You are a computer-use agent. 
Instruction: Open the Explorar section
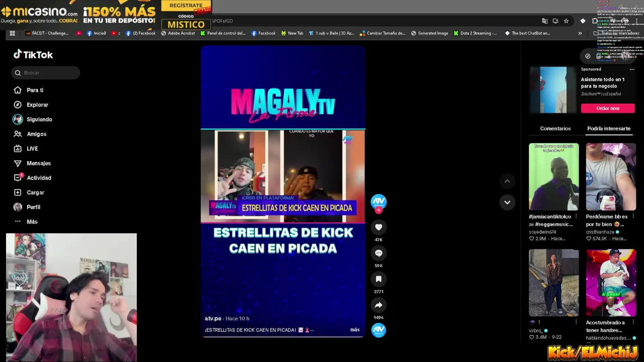coord(37,105)
